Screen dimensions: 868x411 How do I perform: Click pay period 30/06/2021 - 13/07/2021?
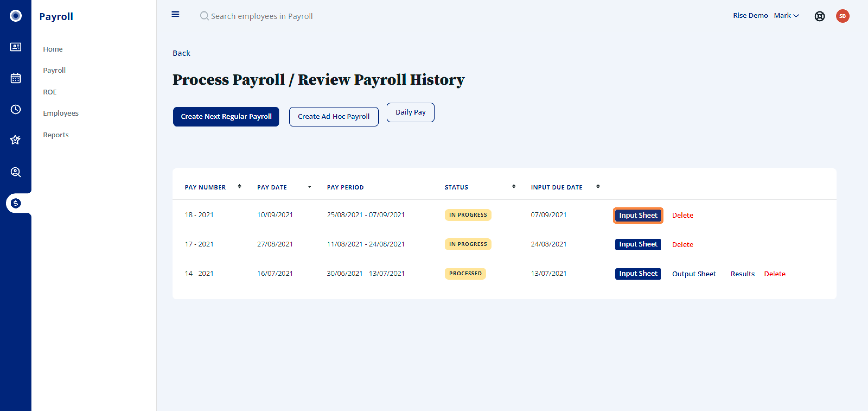click(365, 273)
